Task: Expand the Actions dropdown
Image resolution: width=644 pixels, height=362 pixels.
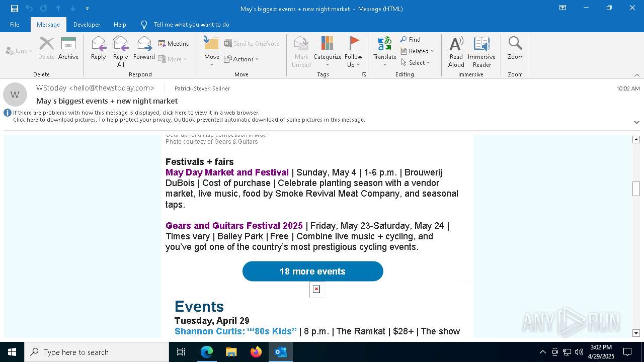Action: tap(242, 59)
